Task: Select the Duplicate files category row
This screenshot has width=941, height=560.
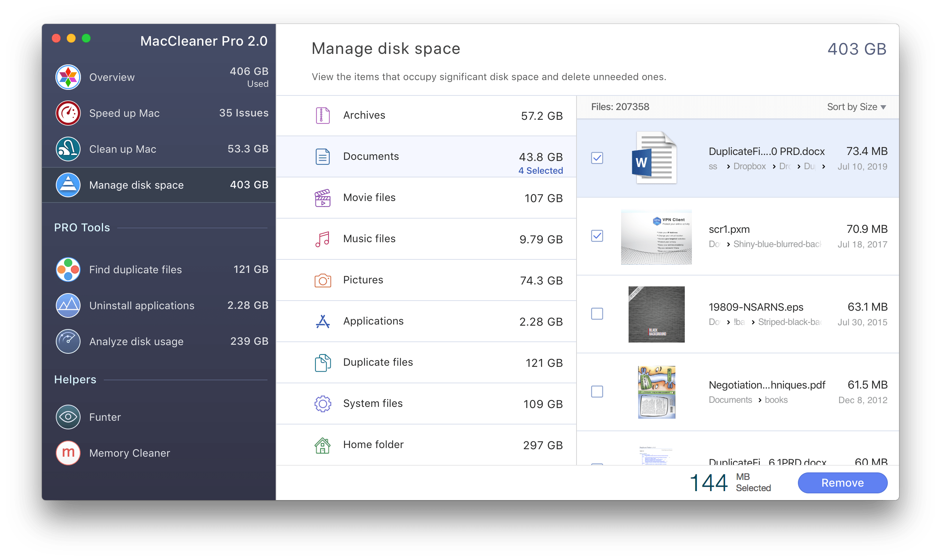Action: 426,363
